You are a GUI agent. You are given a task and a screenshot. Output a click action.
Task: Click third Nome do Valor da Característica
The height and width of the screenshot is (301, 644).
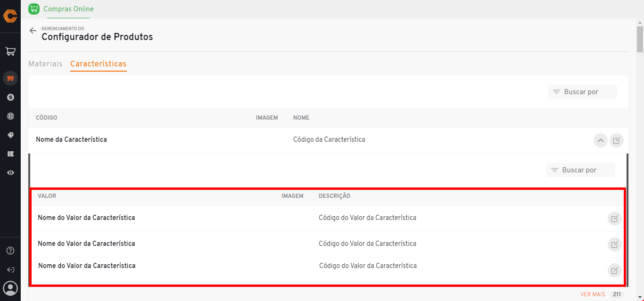(x=87, y=266)
